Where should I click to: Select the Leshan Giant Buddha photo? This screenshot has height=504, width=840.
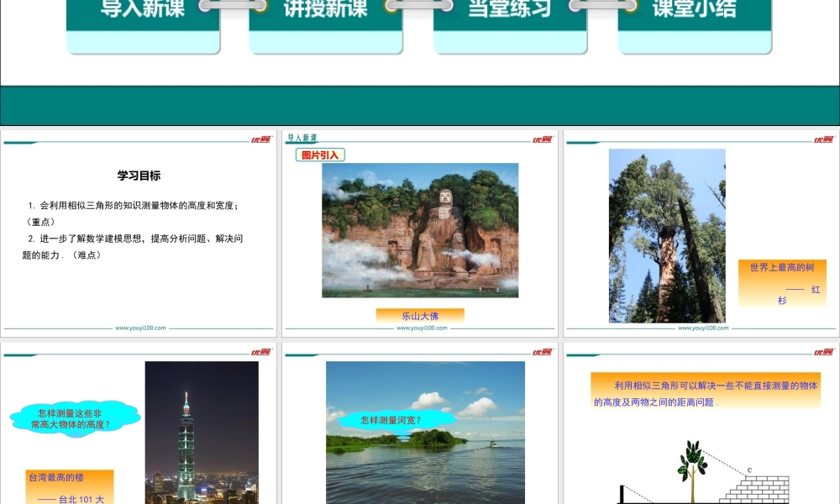[x=420, y=229]
